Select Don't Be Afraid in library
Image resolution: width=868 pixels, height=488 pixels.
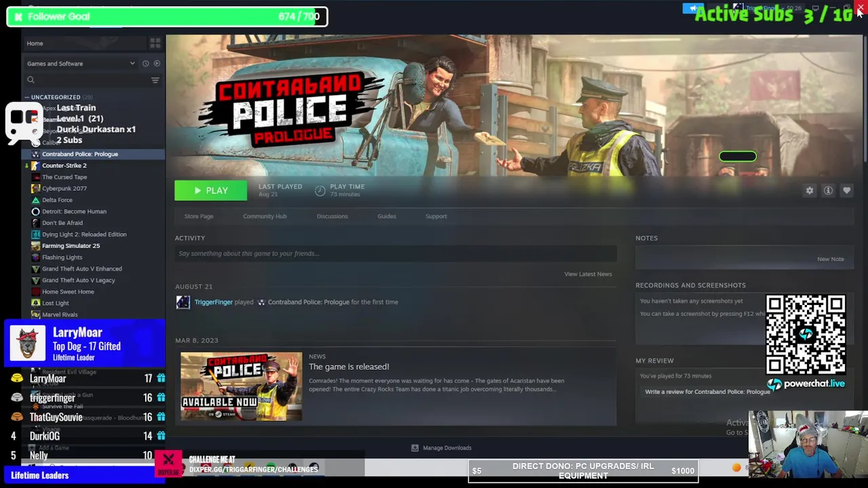coord(62,223)
